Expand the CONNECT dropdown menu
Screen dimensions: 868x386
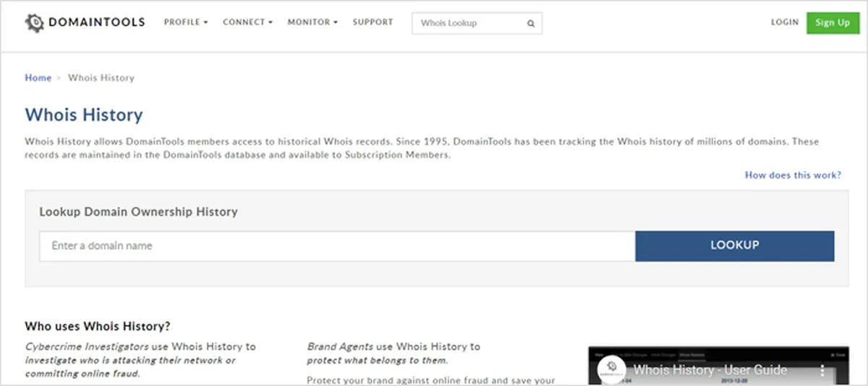pos(247,22)
